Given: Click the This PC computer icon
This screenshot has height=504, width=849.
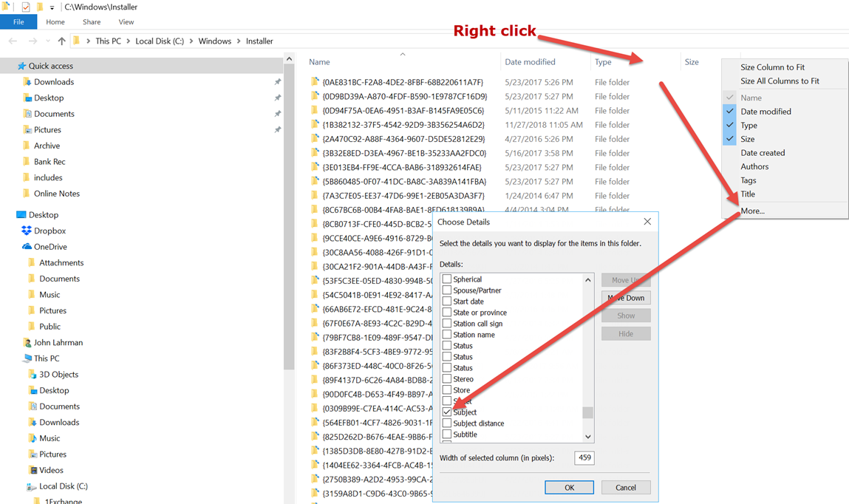Looking at the screenshot, I should [x=27, y=358].
